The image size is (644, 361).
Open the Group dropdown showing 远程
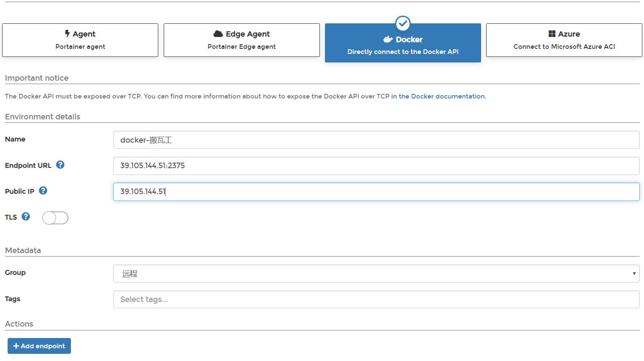coord(376,274)
